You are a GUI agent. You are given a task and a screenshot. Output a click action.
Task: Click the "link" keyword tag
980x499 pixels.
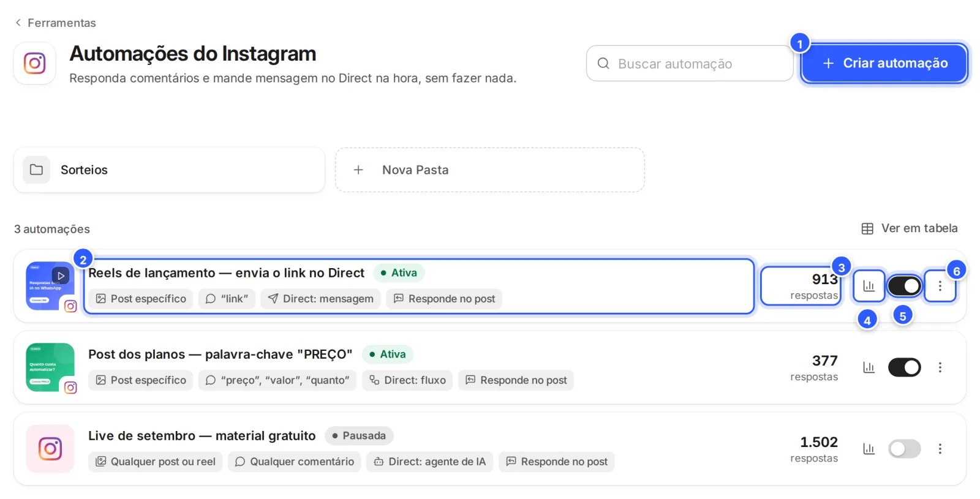(x=227, y=299)
